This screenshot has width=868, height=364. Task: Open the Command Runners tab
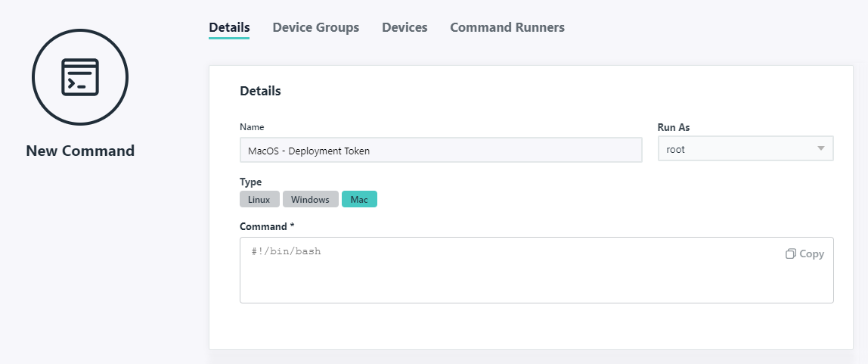[507, 27]
